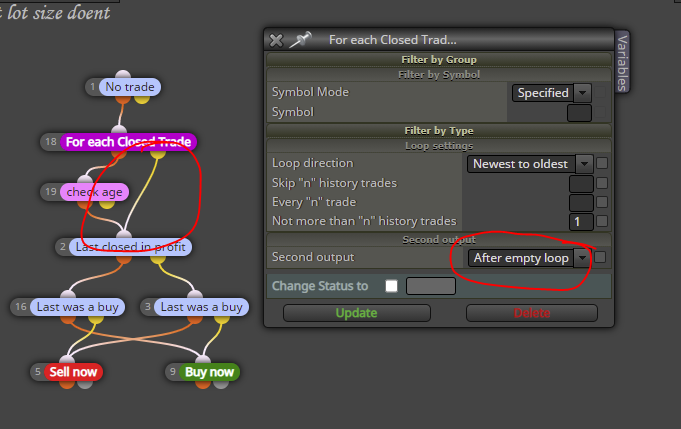Select the Last closed in profit block
681x429 pixels.
(130, 247)
